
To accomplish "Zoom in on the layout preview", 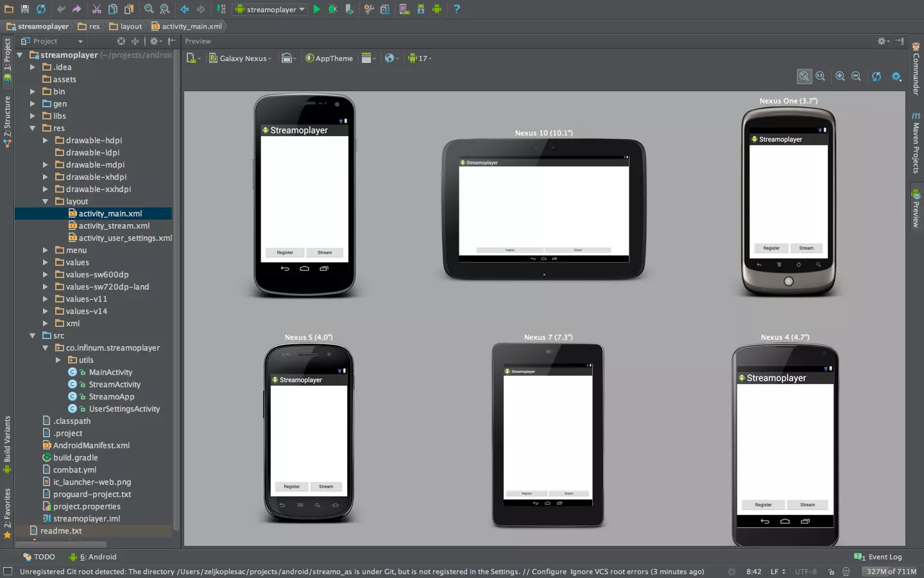I will click(x=840, y=76).
